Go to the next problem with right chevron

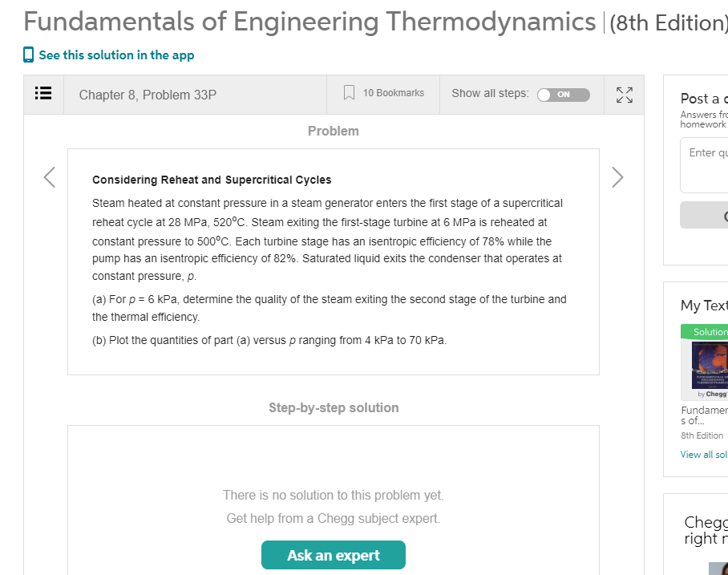point(617,176)
